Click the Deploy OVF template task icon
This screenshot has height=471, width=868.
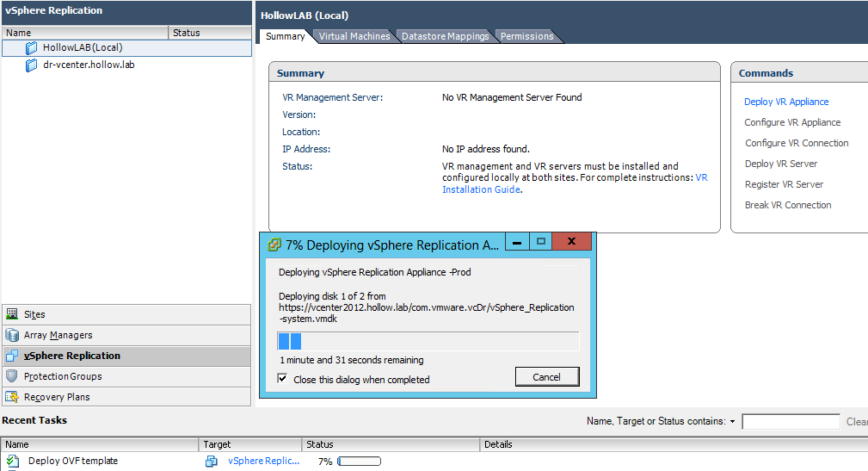13,461
